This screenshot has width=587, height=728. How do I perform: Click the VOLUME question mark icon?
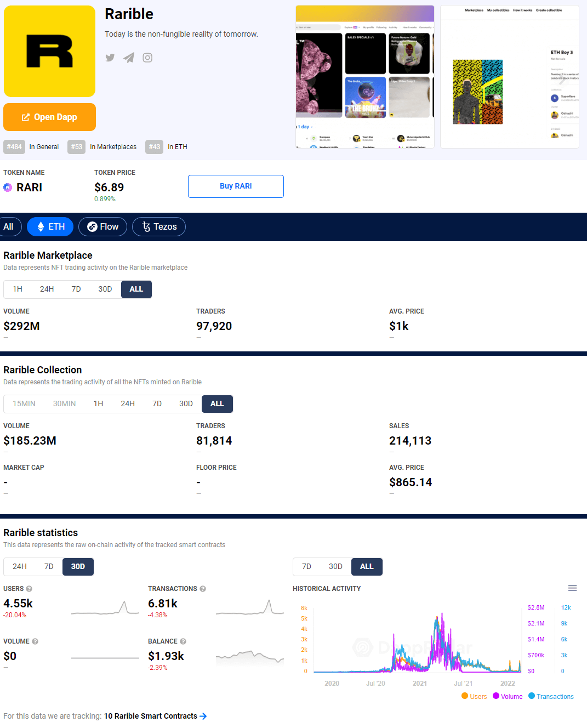coord(34,641)
